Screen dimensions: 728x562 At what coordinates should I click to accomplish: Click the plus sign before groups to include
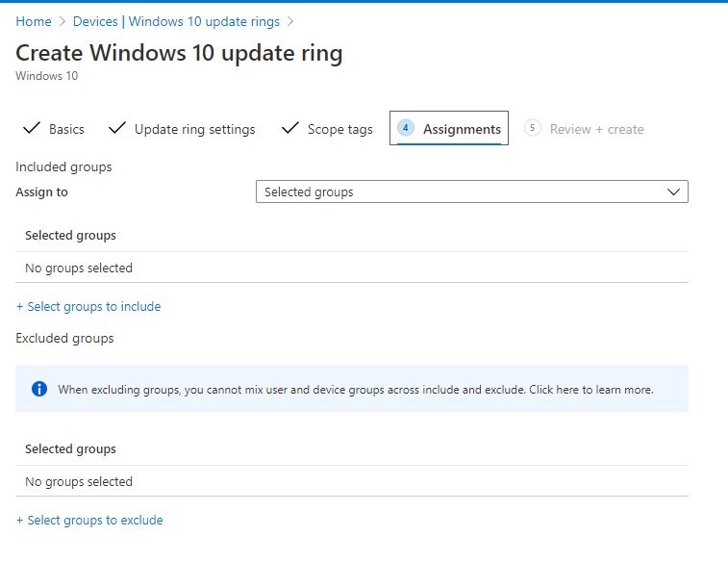[x=19, y=307]
